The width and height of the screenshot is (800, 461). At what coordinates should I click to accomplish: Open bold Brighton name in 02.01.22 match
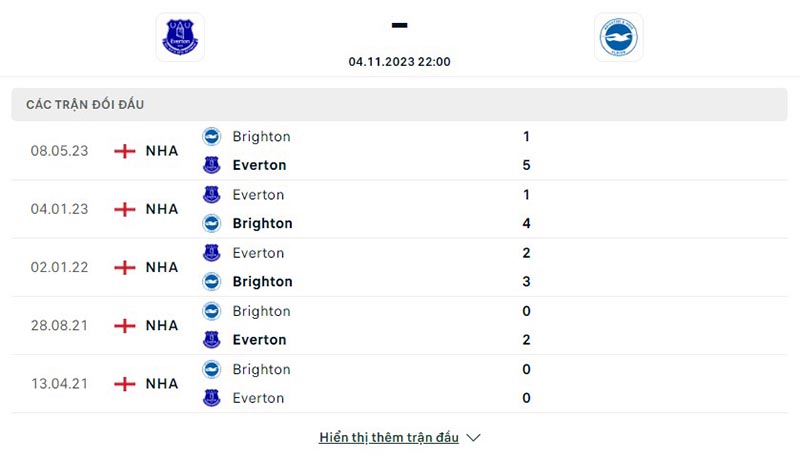click(262, 281)
